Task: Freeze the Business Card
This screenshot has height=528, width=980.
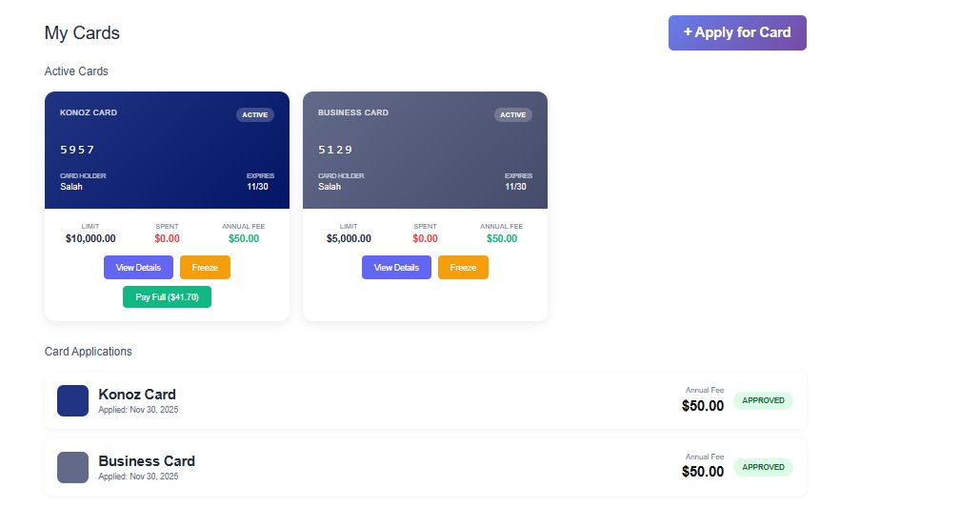Action: click(463, 268)
